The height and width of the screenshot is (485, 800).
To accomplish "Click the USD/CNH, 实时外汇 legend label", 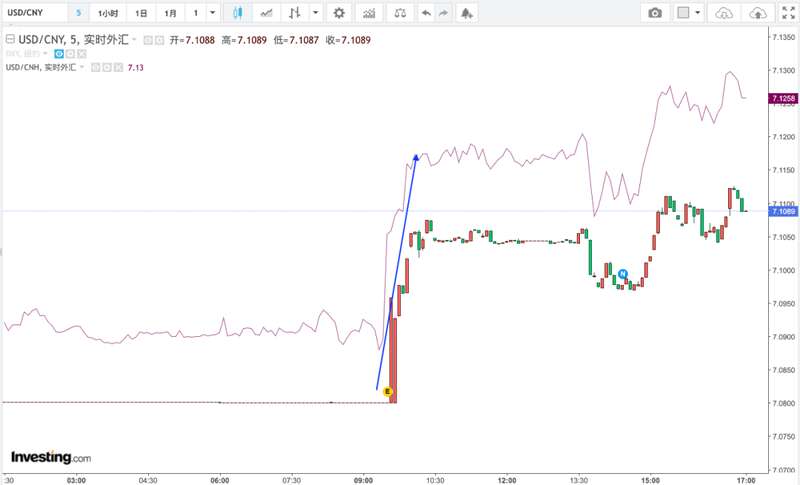I will coord(41,67).
